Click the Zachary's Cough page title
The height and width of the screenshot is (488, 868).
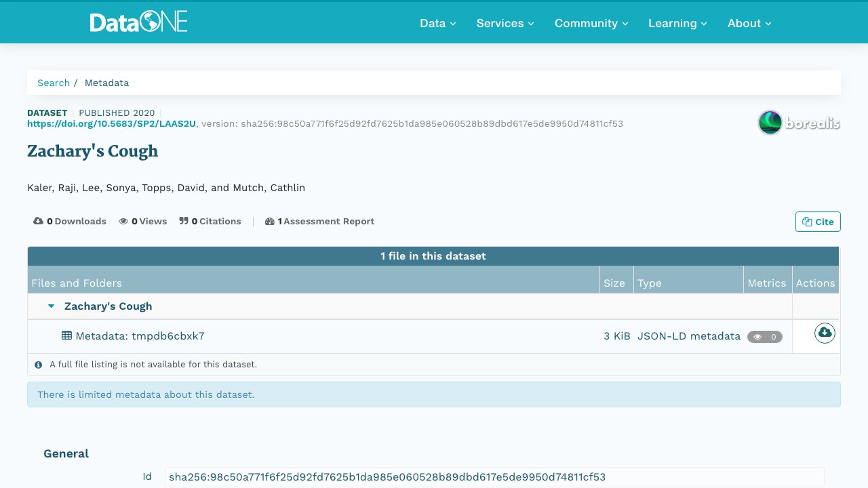[x=92, y=151]
